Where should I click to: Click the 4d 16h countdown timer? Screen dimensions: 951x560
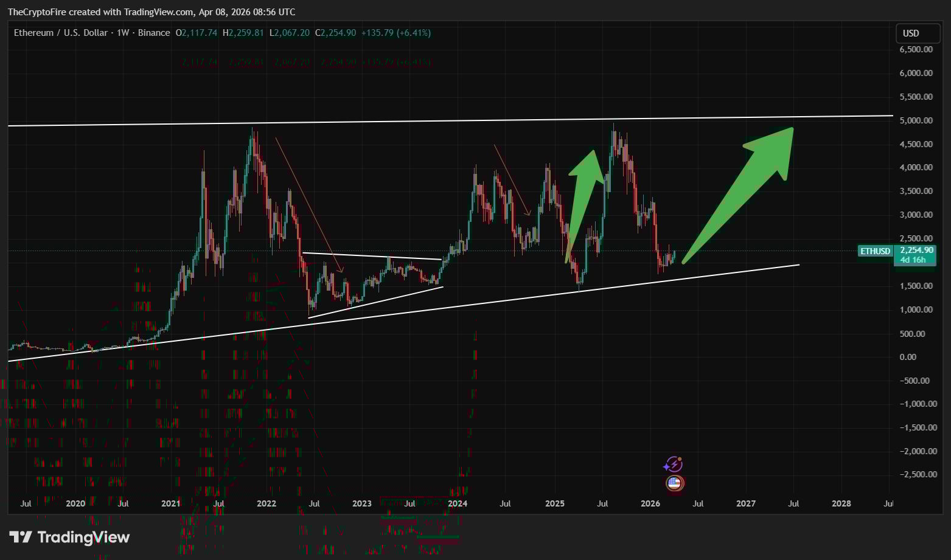[914, 259]
